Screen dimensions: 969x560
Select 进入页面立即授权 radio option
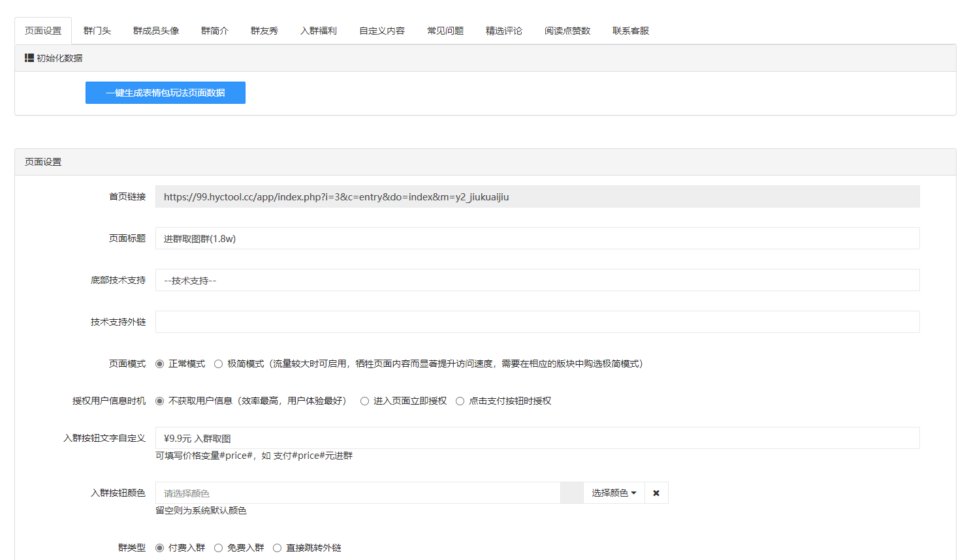coord(365,401)
